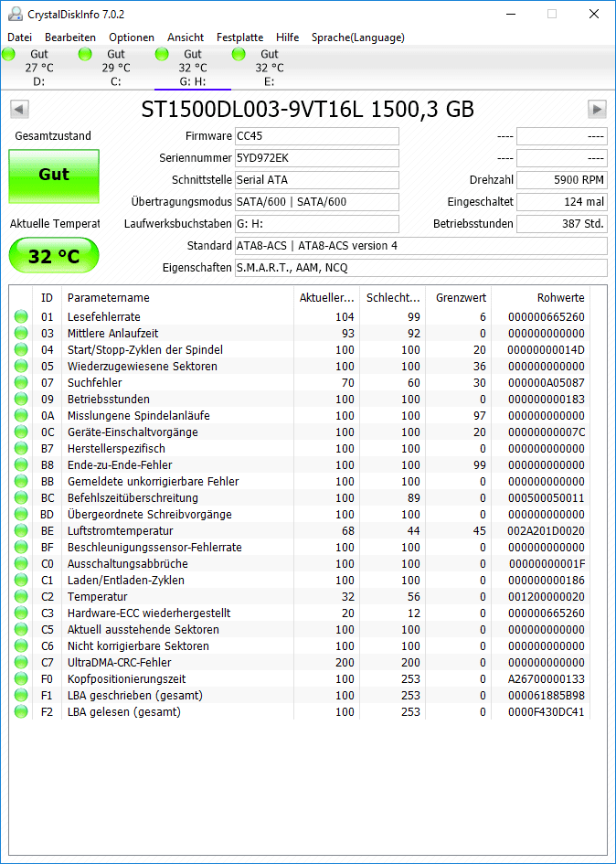Click the disk title ST1500DL003-9VT16L 1500,3 GB
The image size is (616, 864).
click(307, 109)
